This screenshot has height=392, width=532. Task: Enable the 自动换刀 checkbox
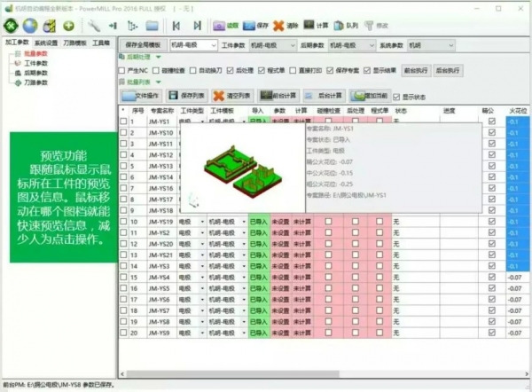click(x=193, y=71)
